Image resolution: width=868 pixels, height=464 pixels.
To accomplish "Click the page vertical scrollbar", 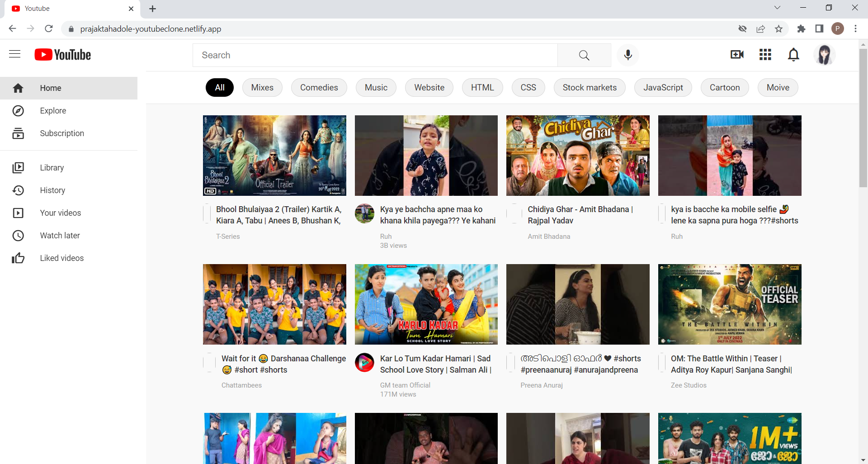I will [x=863, y=118].
